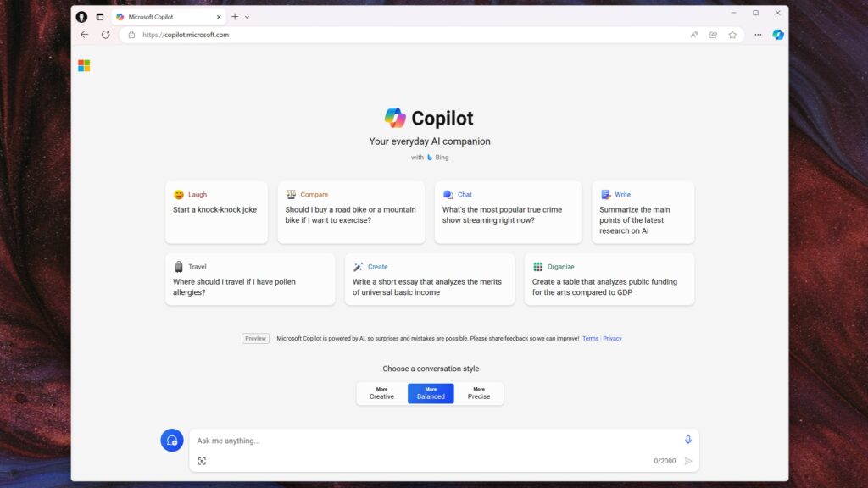
Task: Open a new tab with the plus button
Action: pos(234,16)
